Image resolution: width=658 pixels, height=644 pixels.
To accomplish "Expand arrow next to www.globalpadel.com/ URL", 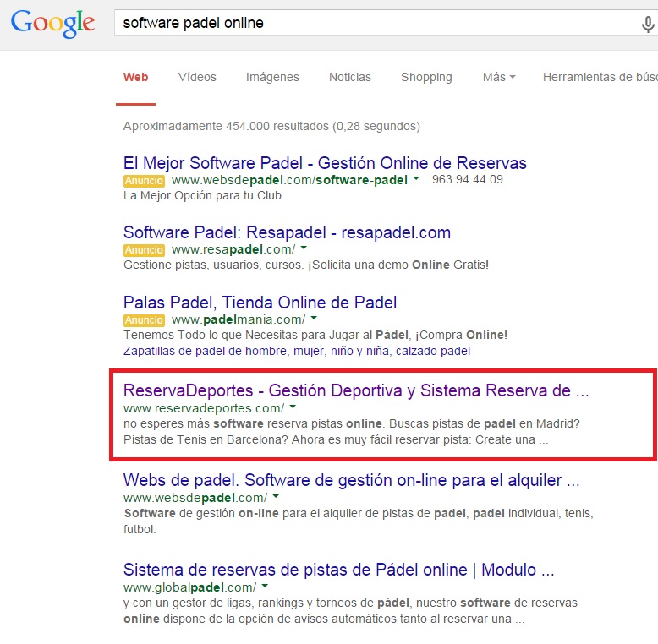I will click(265, 587).
